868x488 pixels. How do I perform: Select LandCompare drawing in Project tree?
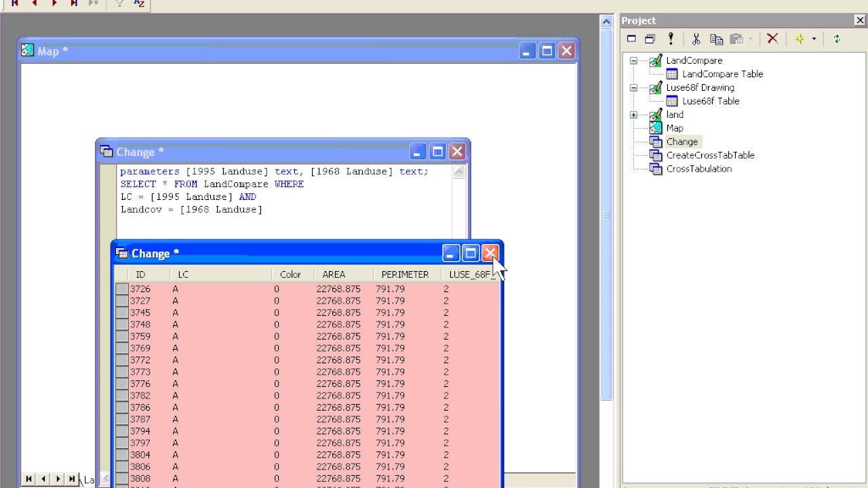point(694,60)
